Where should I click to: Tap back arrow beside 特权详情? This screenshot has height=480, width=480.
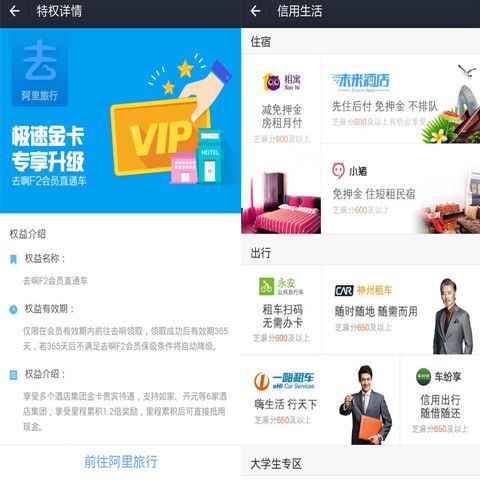(x=15, y=11)
